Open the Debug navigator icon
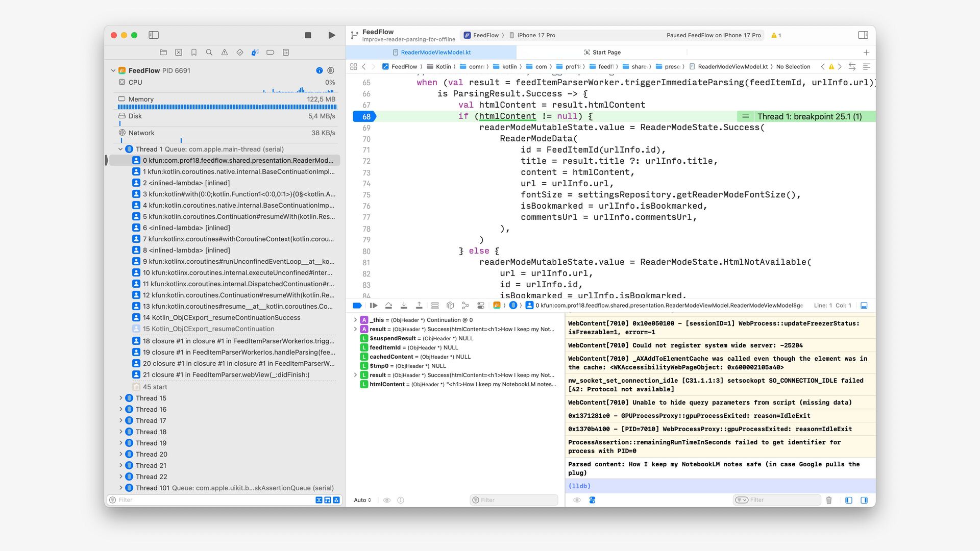 point(255,53)
